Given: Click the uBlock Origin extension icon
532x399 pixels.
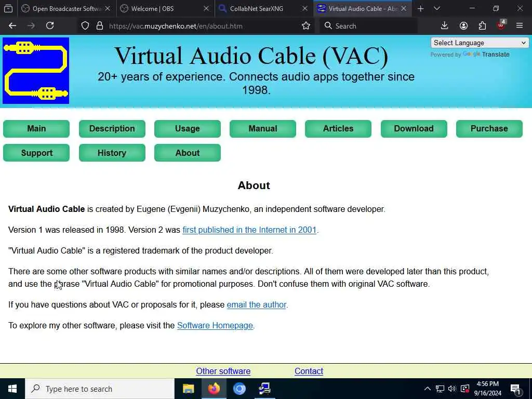Looking at the screenshot, I should point(501,25).
